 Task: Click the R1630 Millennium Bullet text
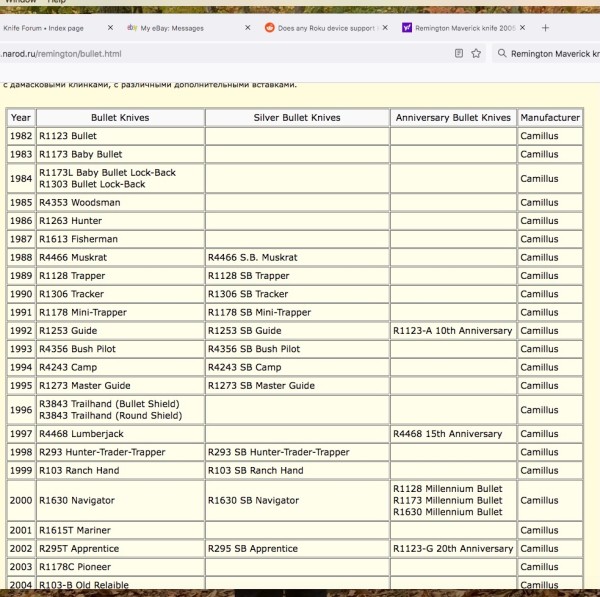(x=448, y=512)
